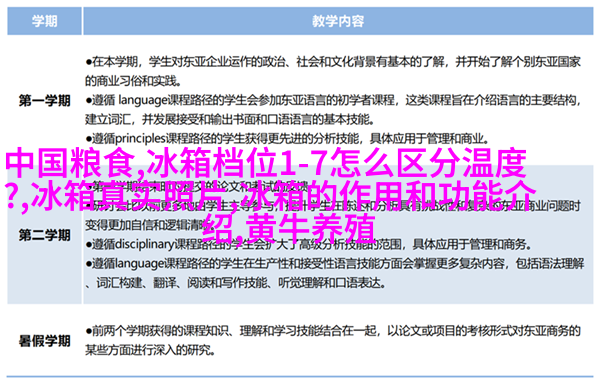Select the 第一学期 row label

pos(44,101)
